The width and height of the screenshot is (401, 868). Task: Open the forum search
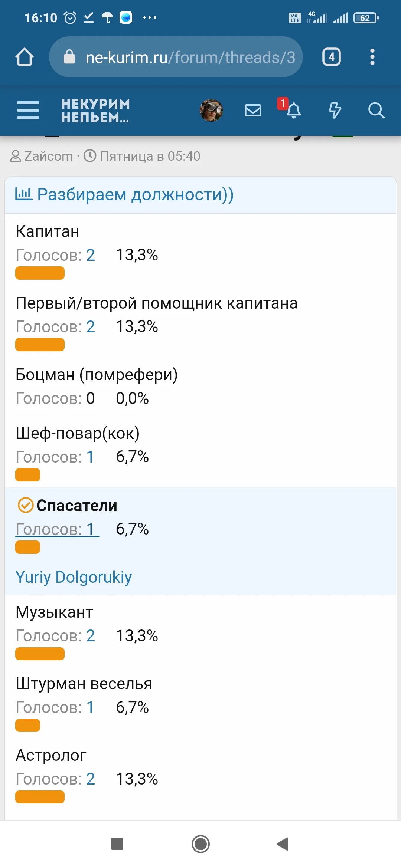pyautogui.click(x=376, y=110)
